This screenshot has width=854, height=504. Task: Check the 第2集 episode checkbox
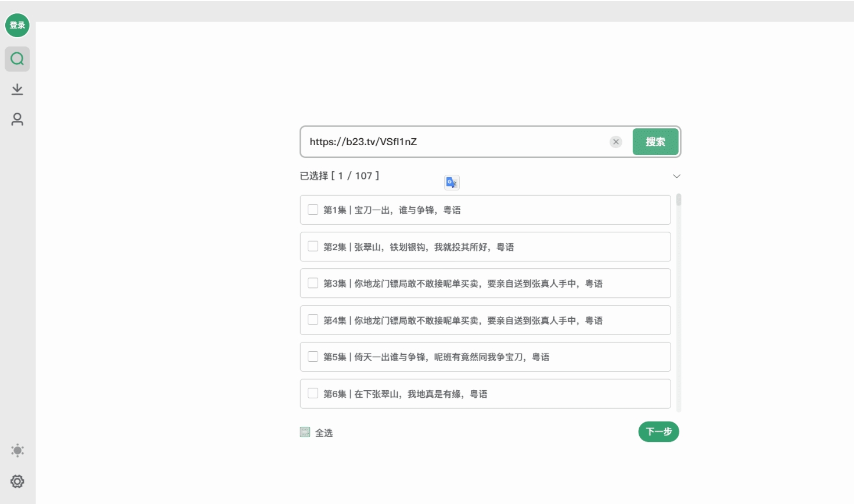(x=313, y=246)
